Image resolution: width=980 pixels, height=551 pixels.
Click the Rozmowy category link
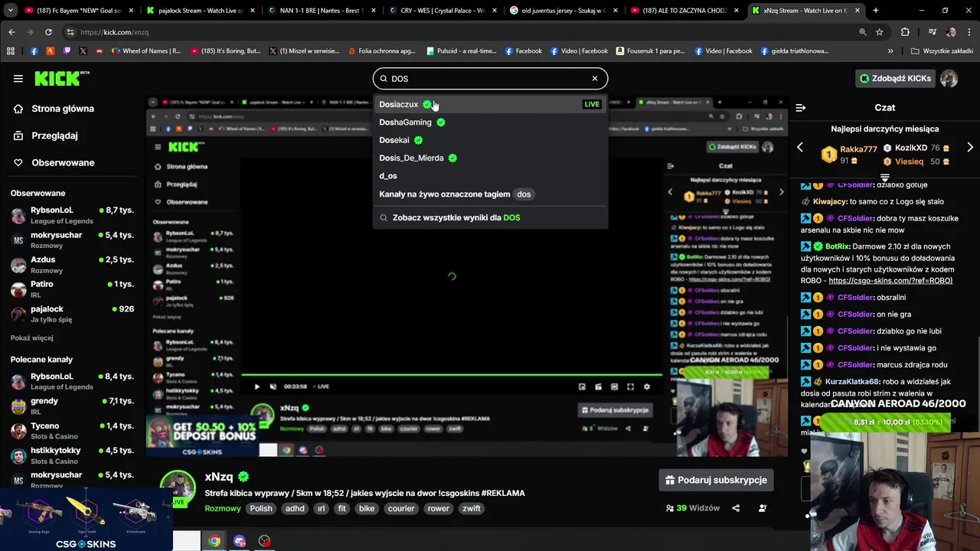(x=223, y=508)
